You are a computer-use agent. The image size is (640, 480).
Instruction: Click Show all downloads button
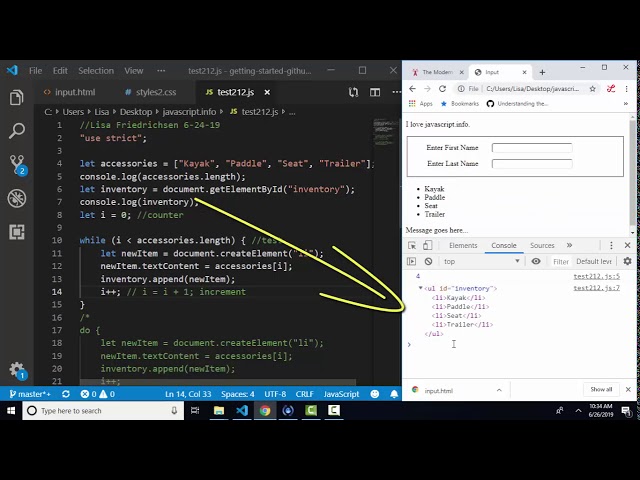pos(601,389)
